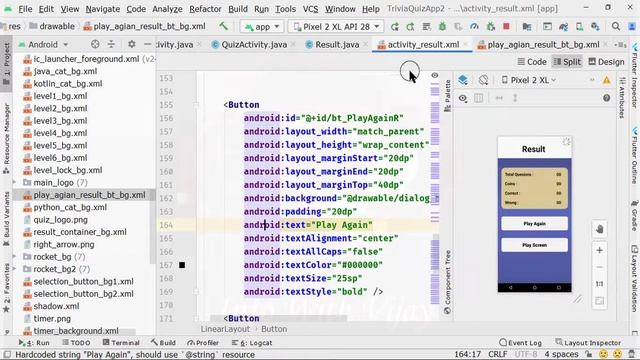The image size is (640, 360).
Task: Open the Pixel 2 XL API 28 device dropdown
Action: [336, 27]
